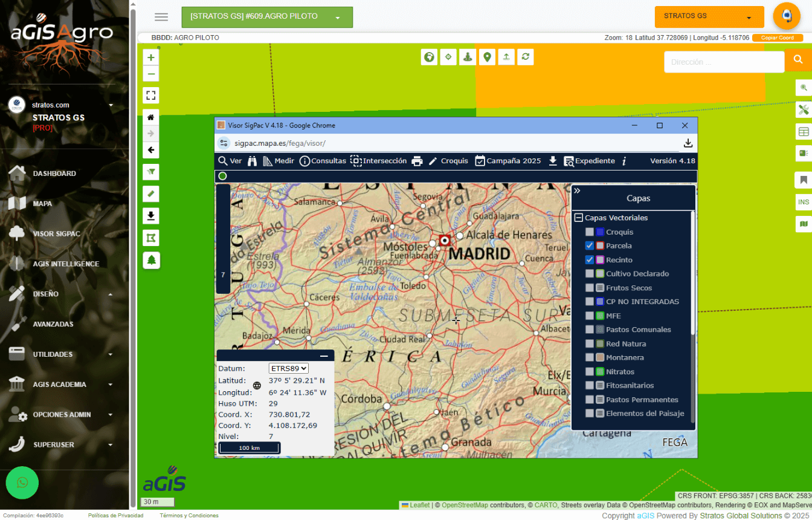Click the tree icon in map toolbar
This screenshot has height=520, width=812.
[x=151, y=260]
